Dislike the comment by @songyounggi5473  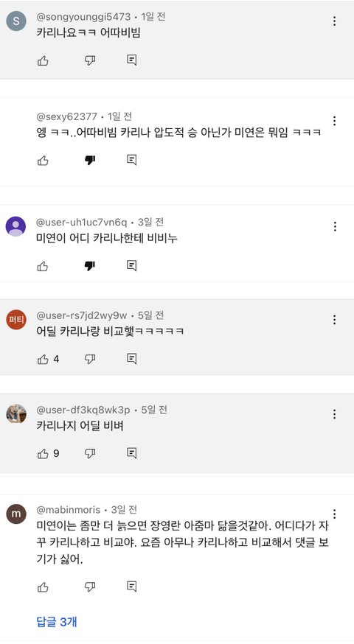(x=90, y=60)
